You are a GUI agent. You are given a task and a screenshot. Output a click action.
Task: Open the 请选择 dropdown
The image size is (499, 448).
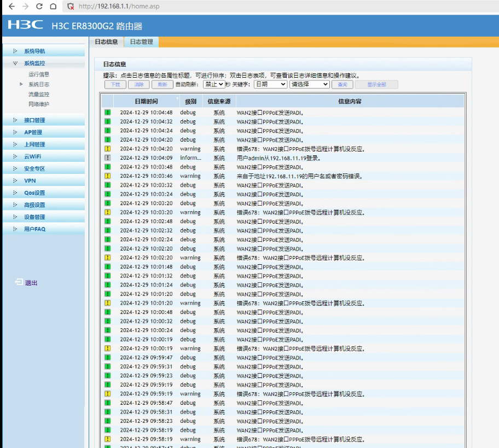[x=309, y=84]
